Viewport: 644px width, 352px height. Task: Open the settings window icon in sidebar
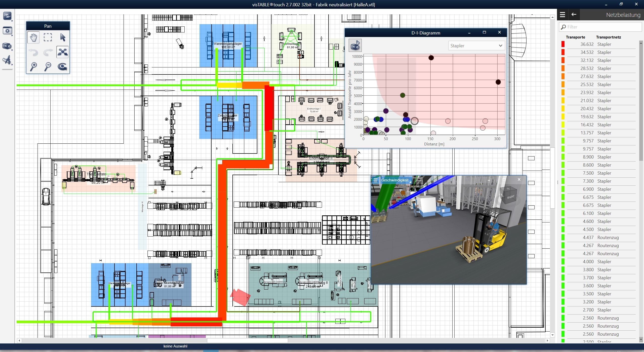tap(7, 31)
